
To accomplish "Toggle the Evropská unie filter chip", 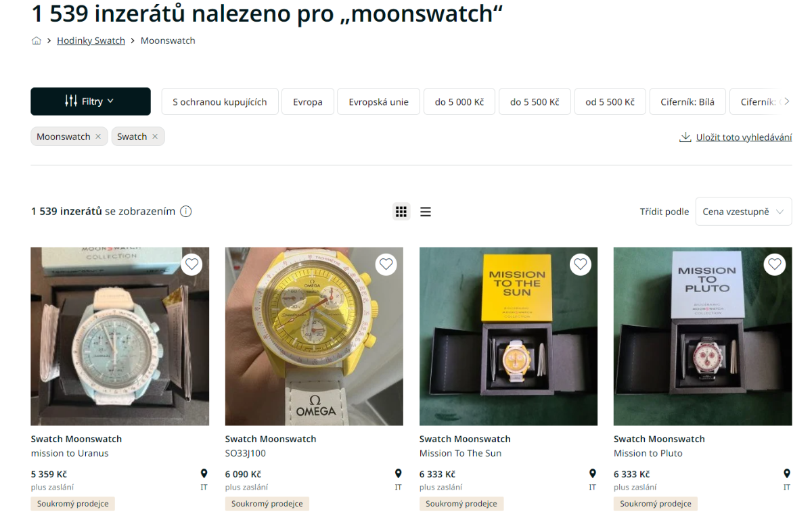I will (x=379, y=101).
